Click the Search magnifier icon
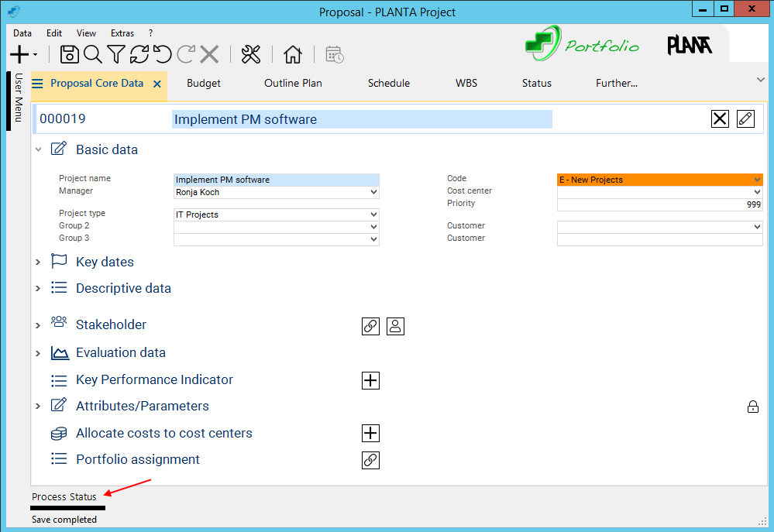The height and width of the screenshot is (532, 774). [92, 54]
